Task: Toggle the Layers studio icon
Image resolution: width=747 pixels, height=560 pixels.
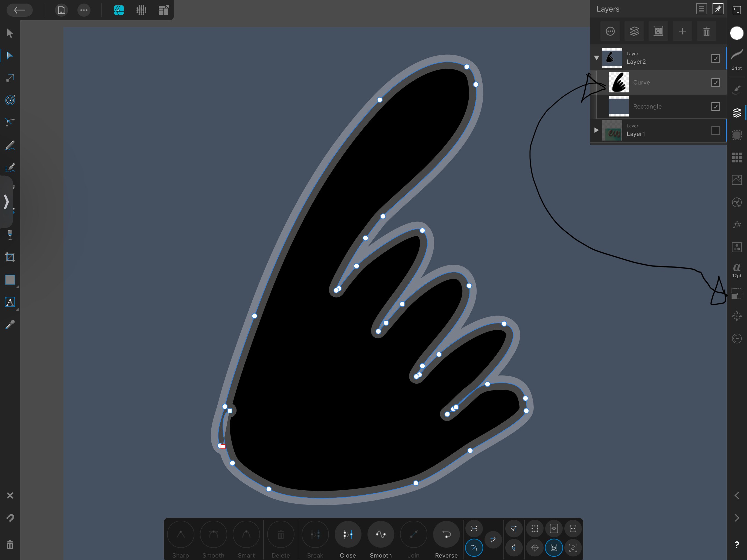Action: tap(737, 112)
